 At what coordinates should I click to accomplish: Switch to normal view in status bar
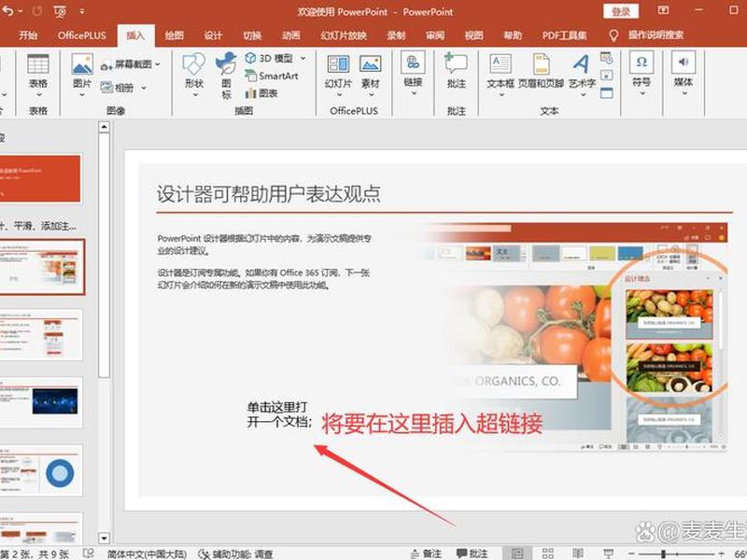(x=517, y=553)
